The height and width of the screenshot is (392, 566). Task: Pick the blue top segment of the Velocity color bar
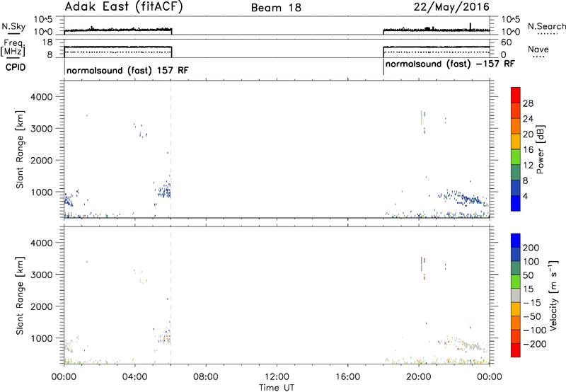pyautogui.click(x=515, y=241)
